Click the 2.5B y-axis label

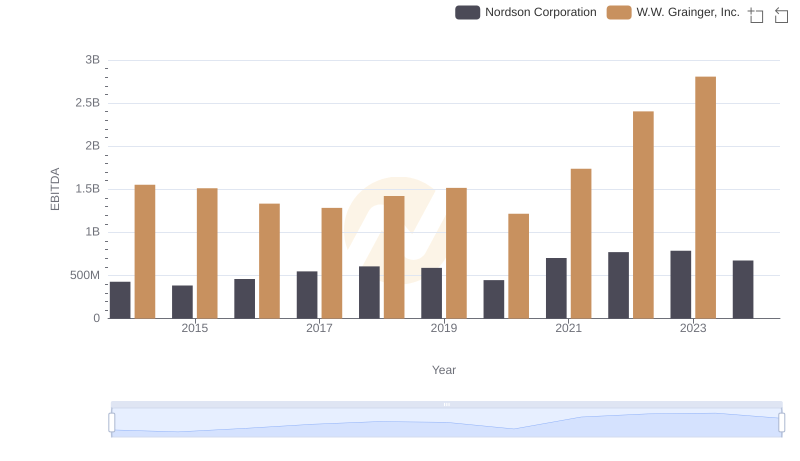click(x=88, y=103)
